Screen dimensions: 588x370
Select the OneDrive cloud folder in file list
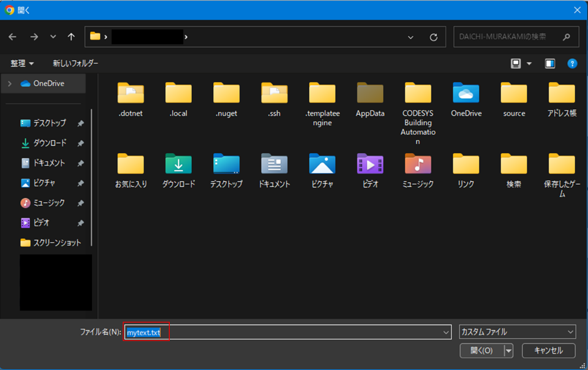click(x=466, y=99)
